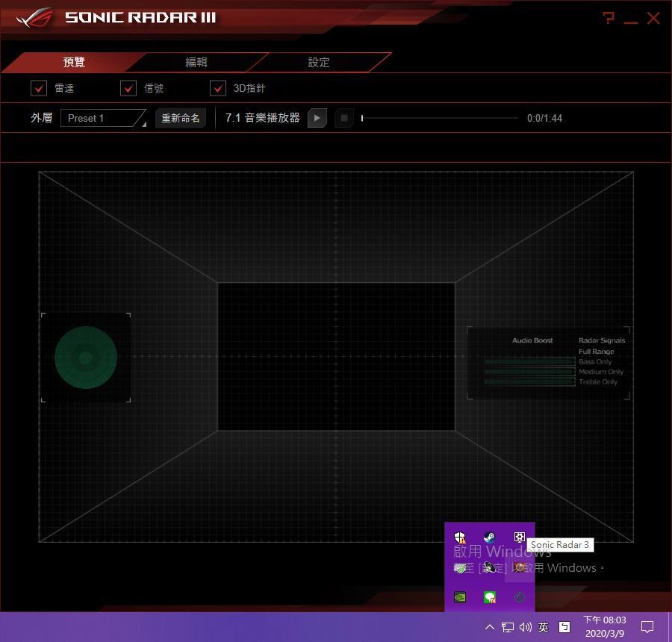Toggle the 信號 checkbox
The height and width of the screenshot is (642, 672).
(x=128, y=88)
